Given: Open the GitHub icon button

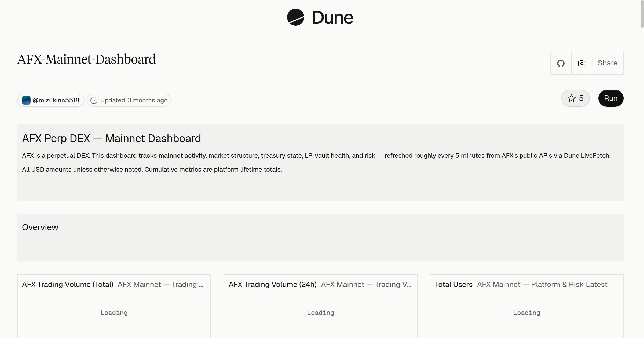Looking at the screenshot, I should [561, 63].
